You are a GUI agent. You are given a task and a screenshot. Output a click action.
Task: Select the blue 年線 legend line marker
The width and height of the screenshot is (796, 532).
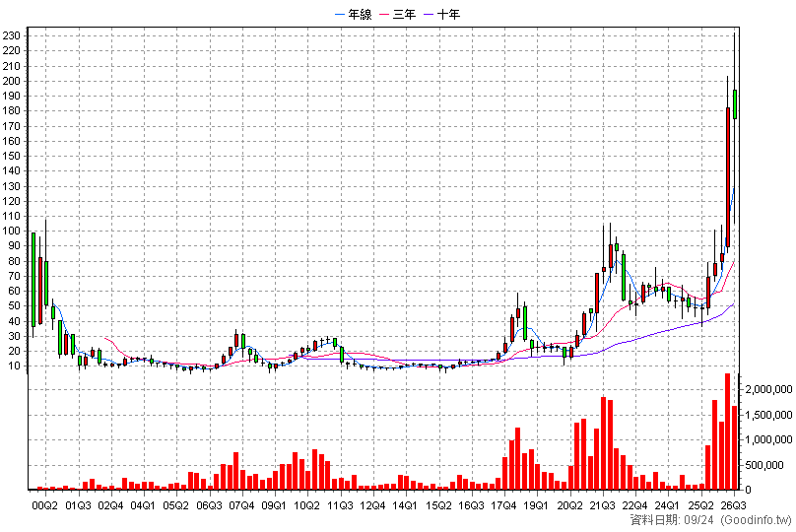pos(340,15)
